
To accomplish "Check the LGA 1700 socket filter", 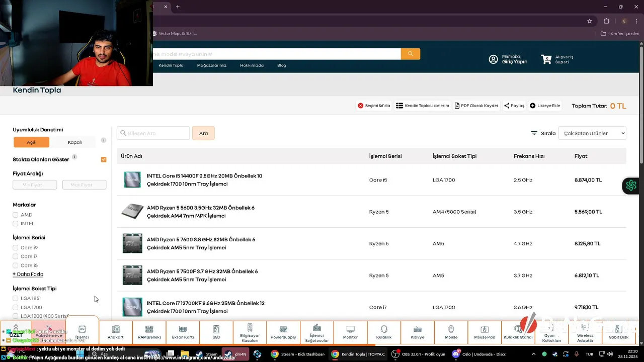I will tap(16, 307).
